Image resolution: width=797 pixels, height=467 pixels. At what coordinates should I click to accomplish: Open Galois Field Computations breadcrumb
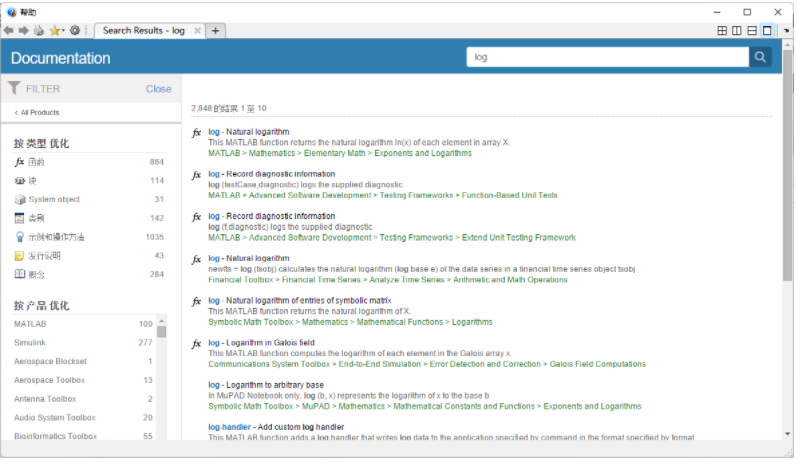click(598, 364)
